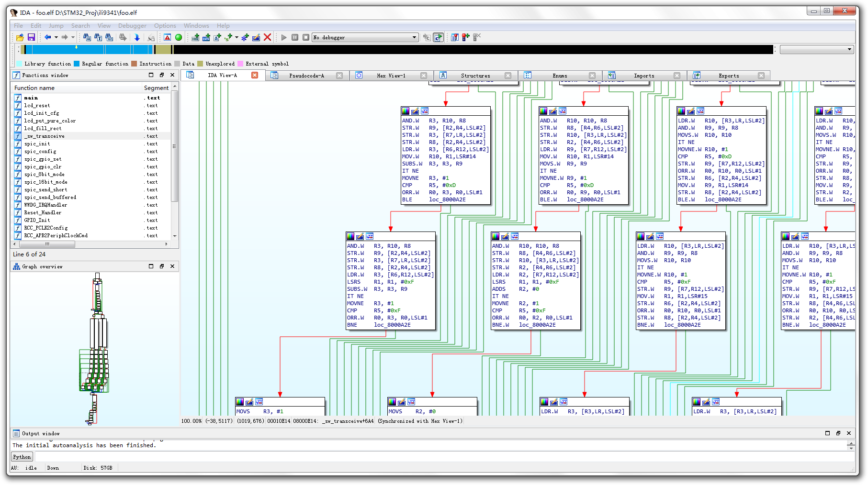Click the green circle toolbar icon
Screen dimensions: 868x485
(x=179, y=37)
